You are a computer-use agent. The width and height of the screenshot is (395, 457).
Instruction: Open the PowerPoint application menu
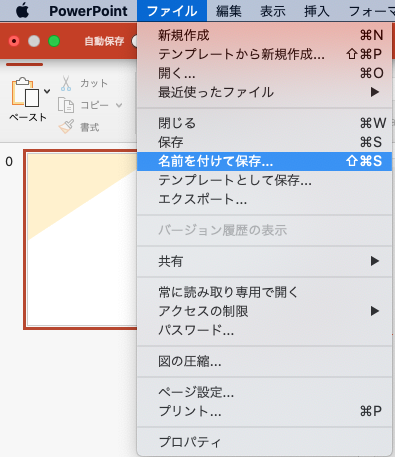coord(88,11)
